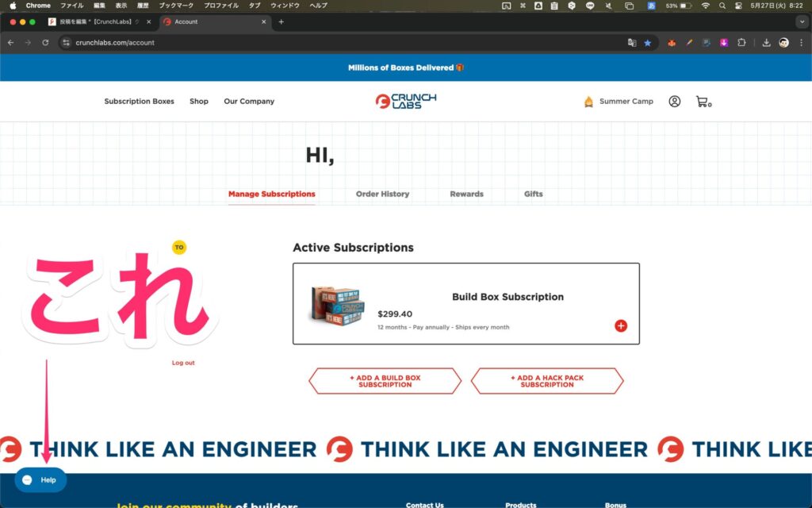Image resolution: width=812 pixels, height=508 pixels.
Task: Open macOS Spotlight search icon
Action: point(722,6)
